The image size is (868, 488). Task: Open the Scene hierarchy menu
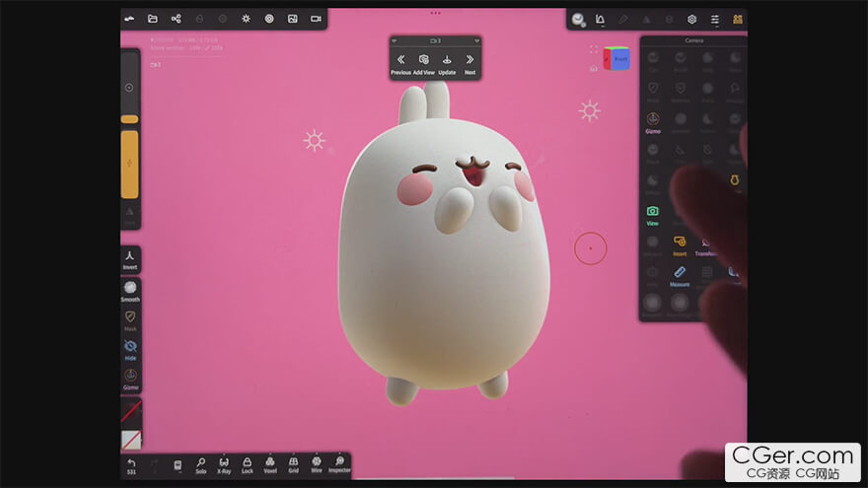tap(176, 19)
